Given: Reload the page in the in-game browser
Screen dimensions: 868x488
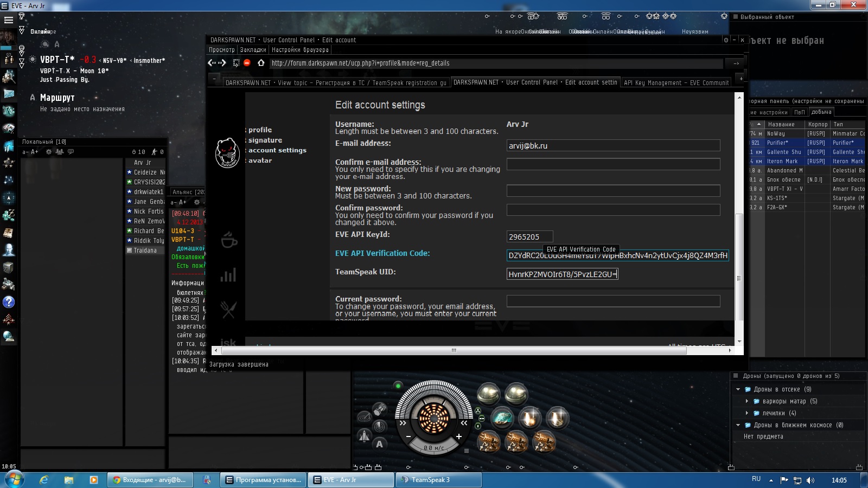Looking at the screenshot, I should (236, 63).
